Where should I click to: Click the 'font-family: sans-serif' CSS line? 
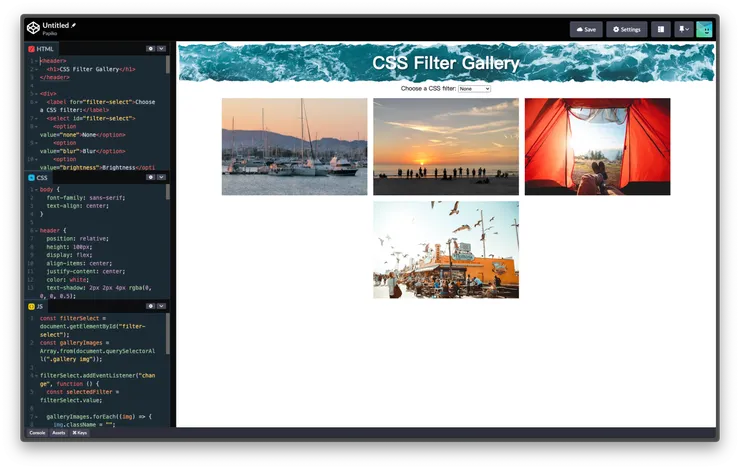coord(86,198)
